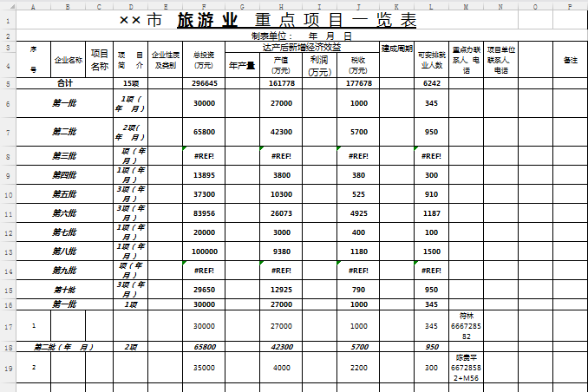Select column P header
Image resolution: width=588 pixels, height=392 pixels.
[x=569, y=6]
